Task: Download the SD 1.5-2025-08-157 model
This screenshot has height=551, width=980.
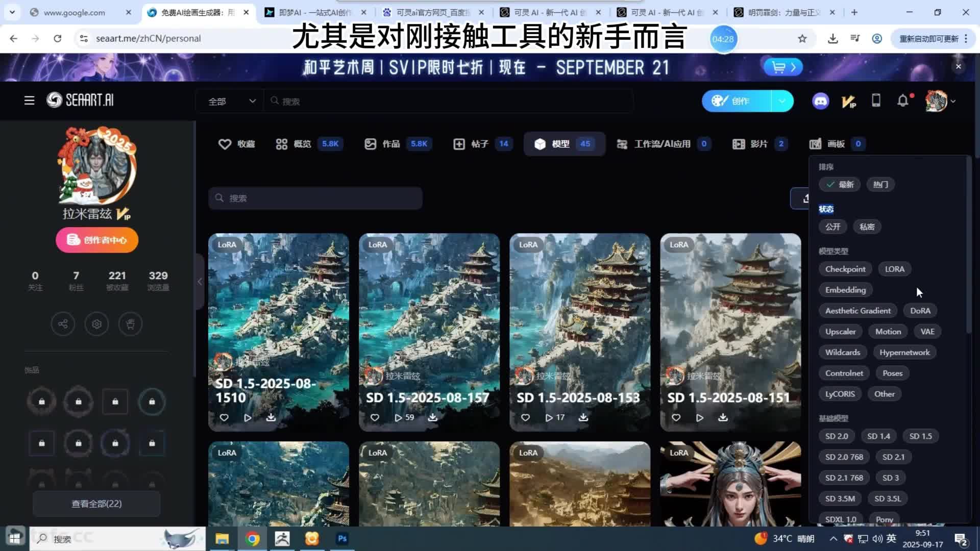Action: [432, 417]
